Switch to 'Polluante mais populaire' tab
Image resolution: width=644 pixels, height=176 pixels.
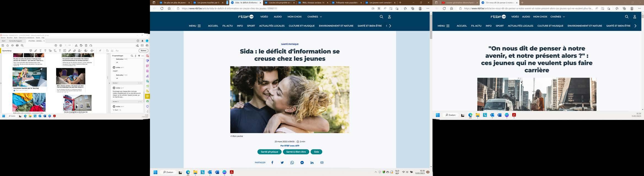pos(347,2)
